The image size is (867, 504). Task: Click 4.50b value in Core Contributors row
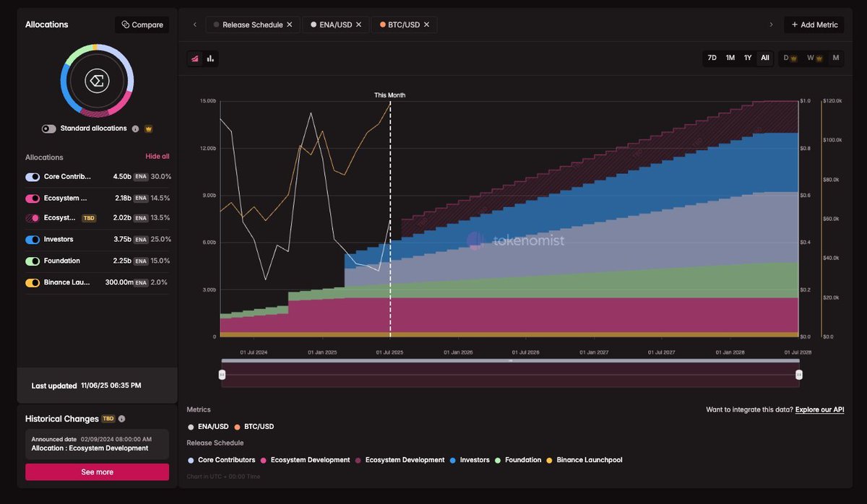122,177
